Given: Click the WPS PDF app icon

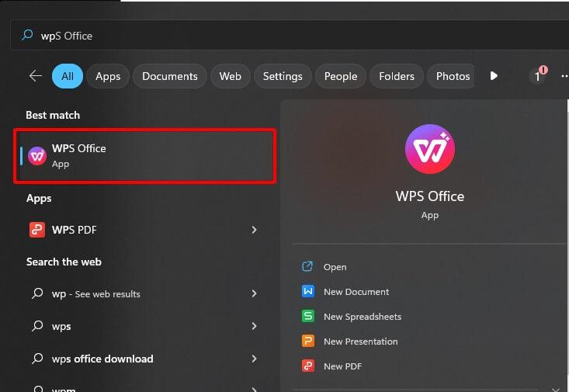Looking at the screenshot, I should coord(36,230).
